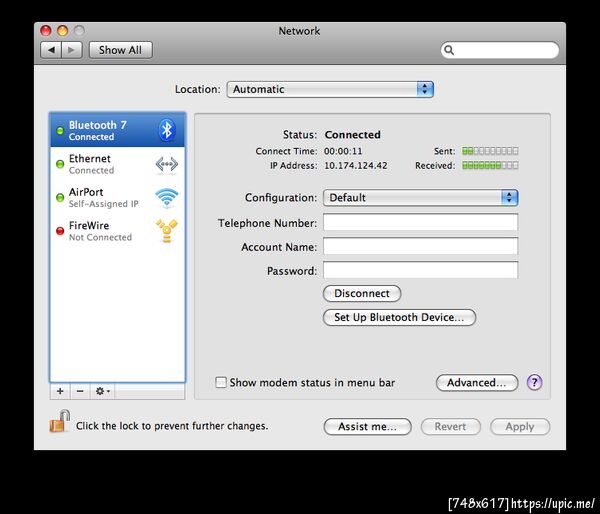Click the Disconnect button
The width and height of the screenshot is (600, 514).
coord(362,293)
